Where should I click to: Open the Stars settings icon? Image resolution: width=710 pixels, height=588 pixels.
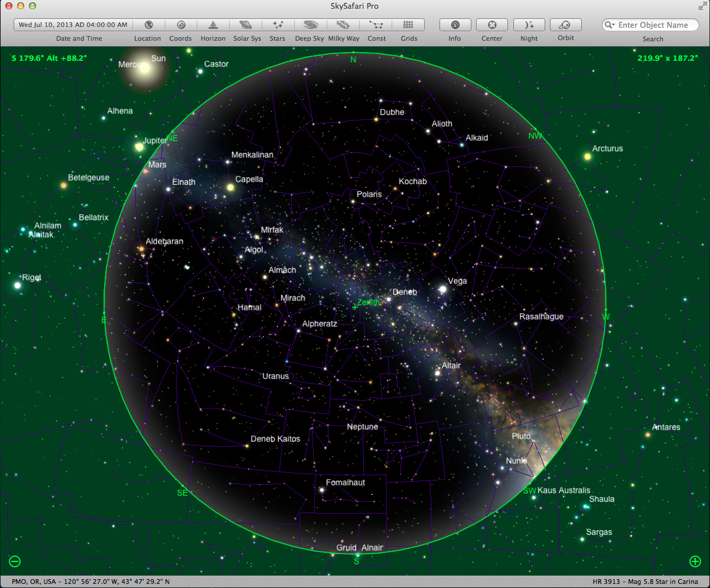click(x=277, y=25)
